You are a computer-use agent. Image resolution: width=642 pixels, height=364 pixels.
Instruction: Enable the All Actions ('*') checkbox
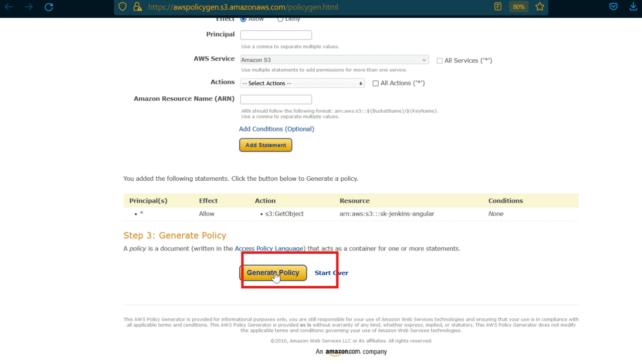click(375, 83)
